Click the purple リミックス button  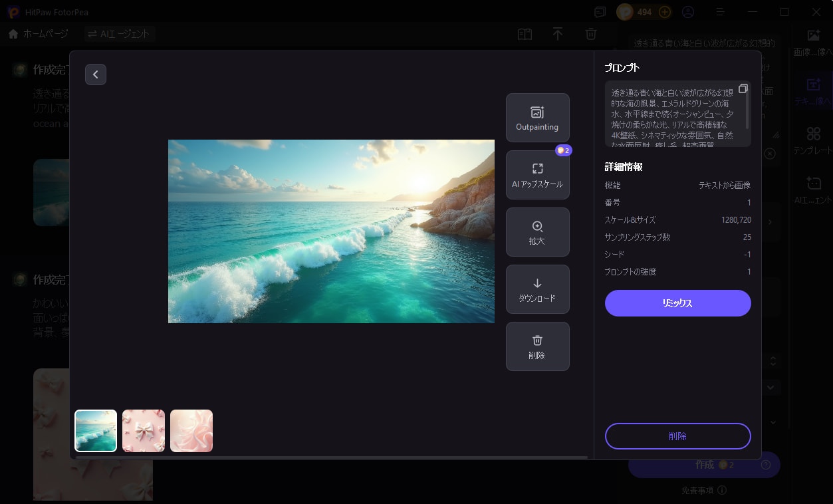pyautogui.click(x=677, y=303)
